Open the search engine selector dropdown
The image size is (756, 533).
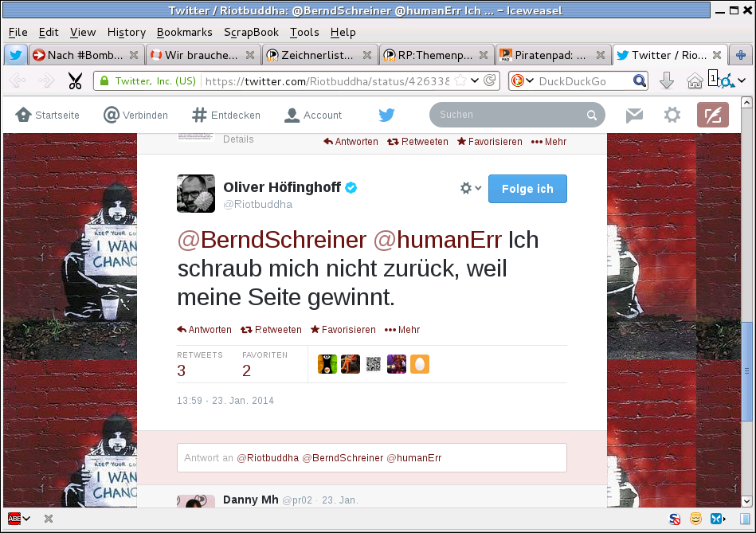pos(523,80)
